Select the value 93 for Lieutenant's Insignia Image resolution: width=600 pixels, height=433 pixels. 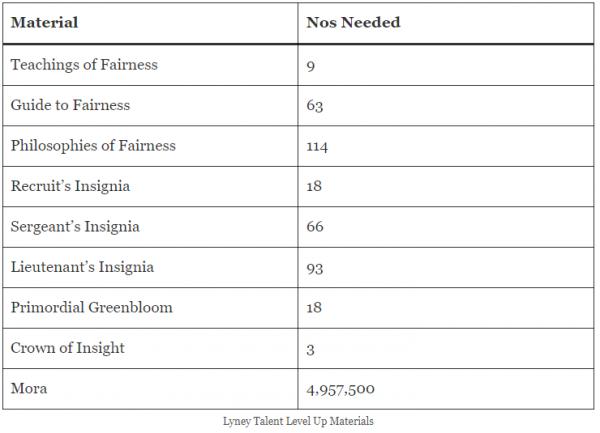click(316, 267)
